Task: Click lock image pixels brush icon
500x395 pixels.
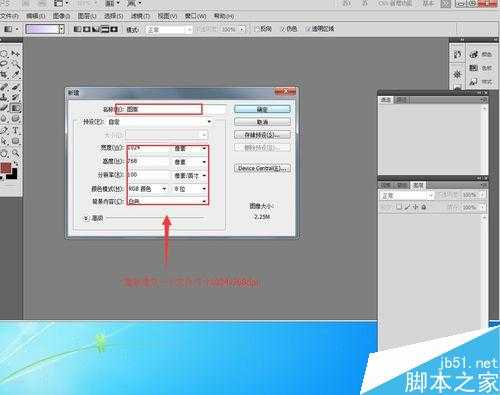Action: [407, 207]
